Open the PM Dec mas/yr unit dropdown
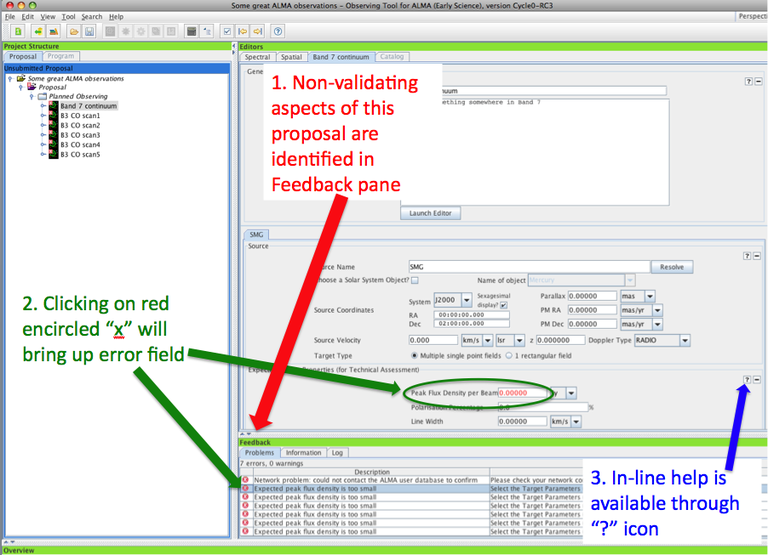The width and height of the screenshot is (768, 555). coord(657,324)
